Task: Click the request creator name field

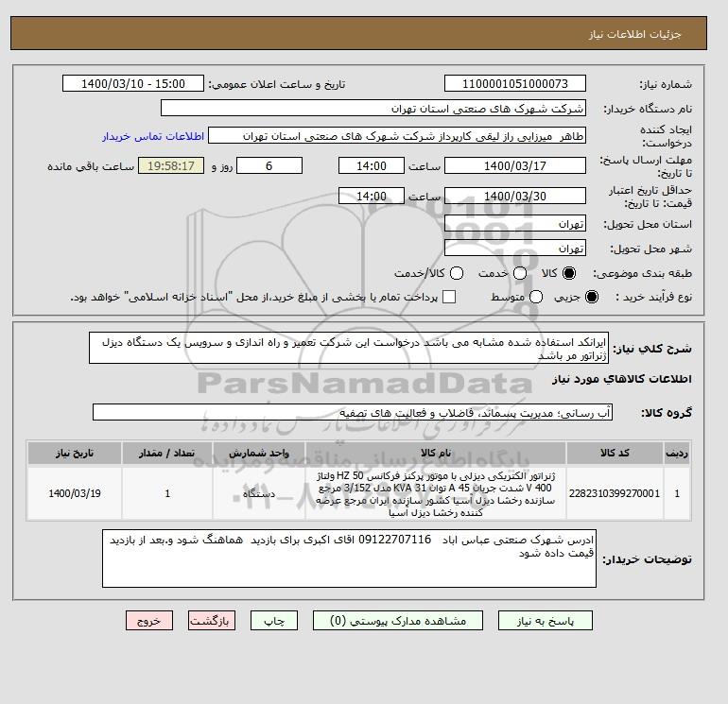Action: 397,136
